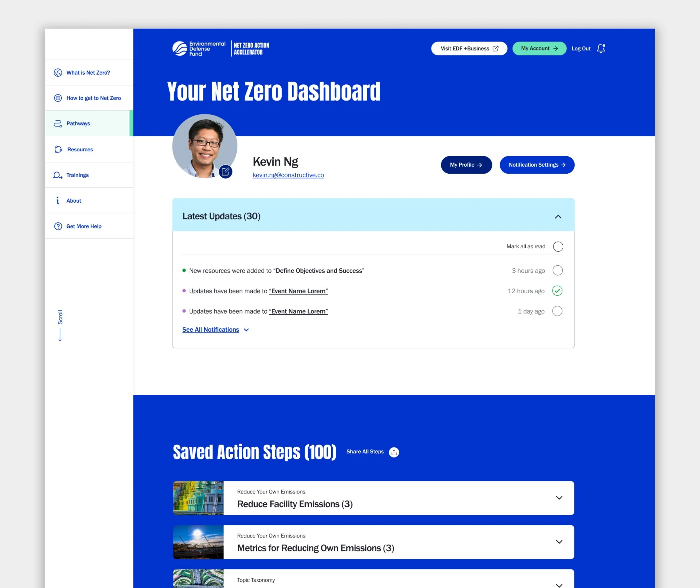
Task: Open the kevin.ng@constructive.co email link
Action: pyautogui.click(x=288, y=175)
